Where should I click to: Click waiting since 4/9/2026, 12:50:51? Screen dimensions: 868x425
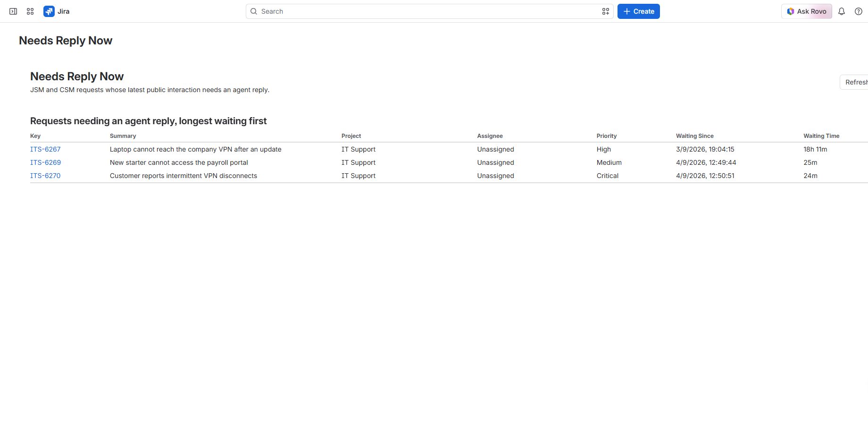click(x=705, y=176)
